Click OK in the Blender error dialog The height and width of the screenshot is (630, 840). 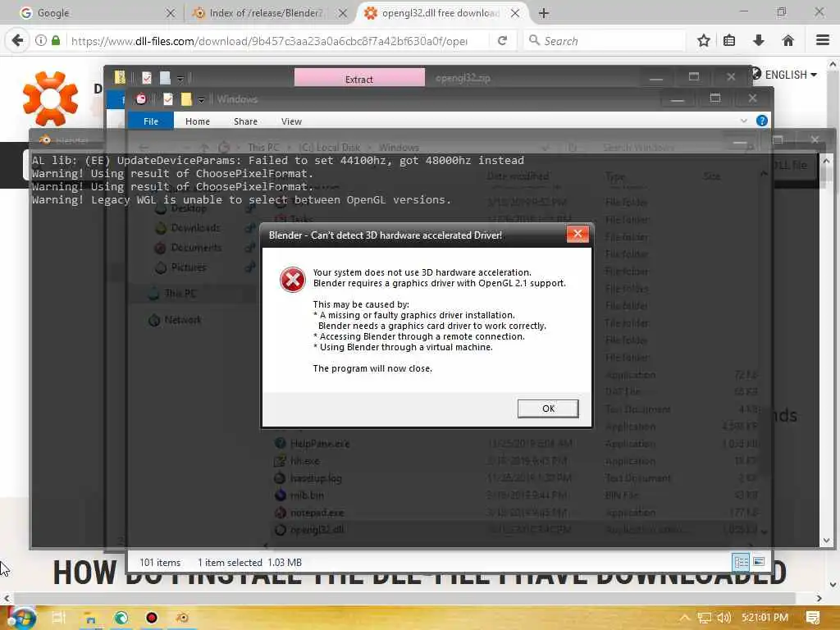tap(547, 409)
